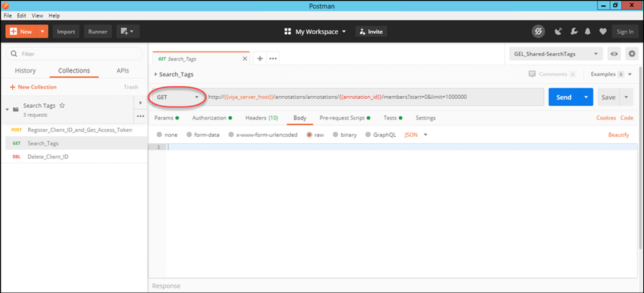
Task: Select the GraphQL body option
Action: (x=368, y=135)
